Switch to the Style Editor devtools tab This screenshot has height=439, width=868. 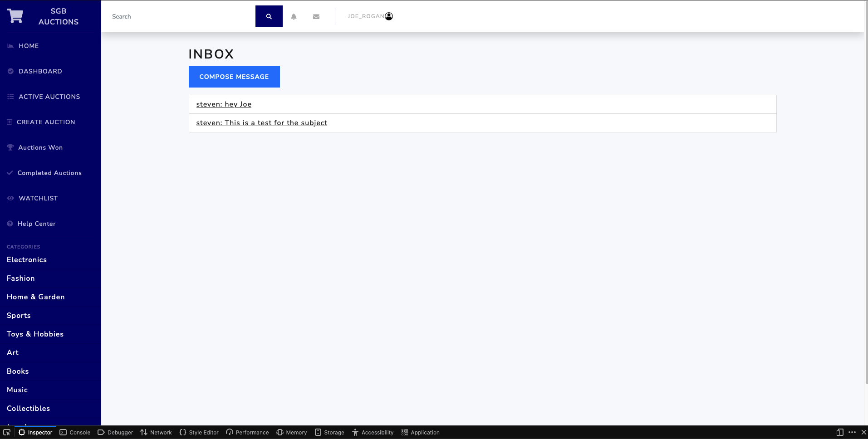199,432
